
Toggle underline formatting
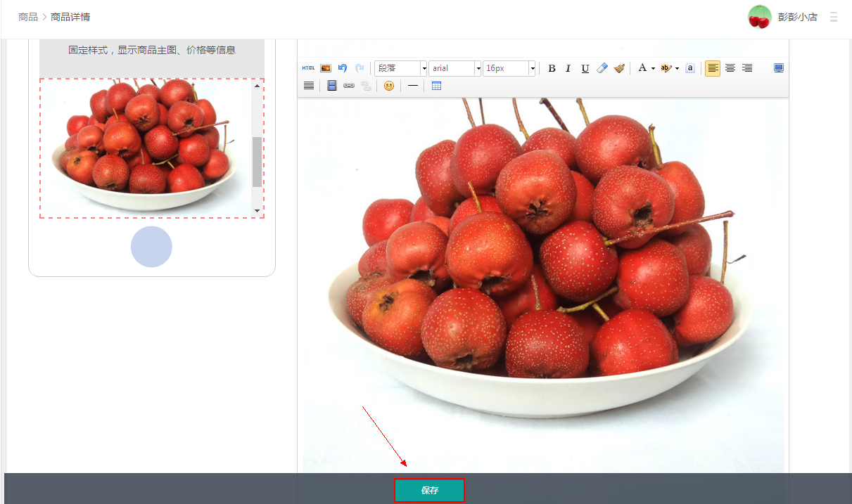[585, 68]
